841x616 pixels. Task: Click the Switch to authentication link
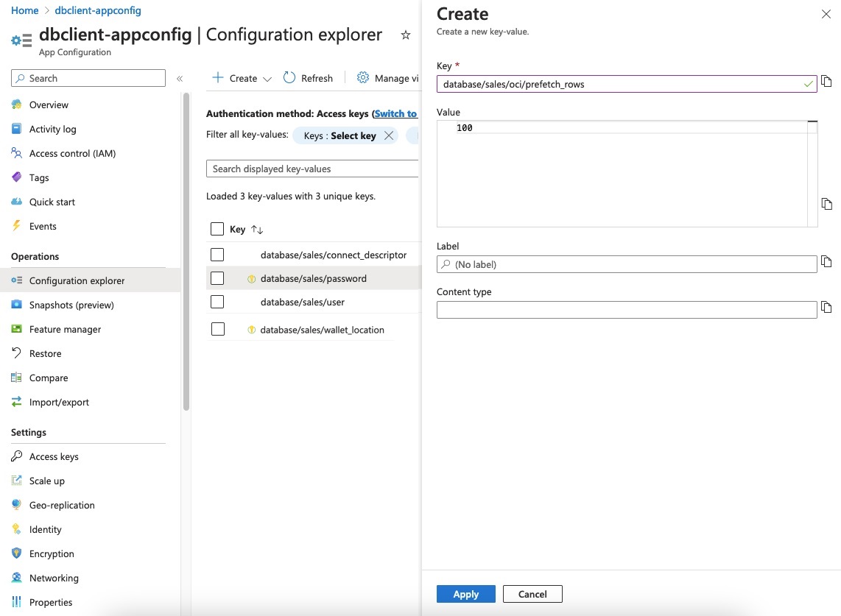(x=395, y=113)
